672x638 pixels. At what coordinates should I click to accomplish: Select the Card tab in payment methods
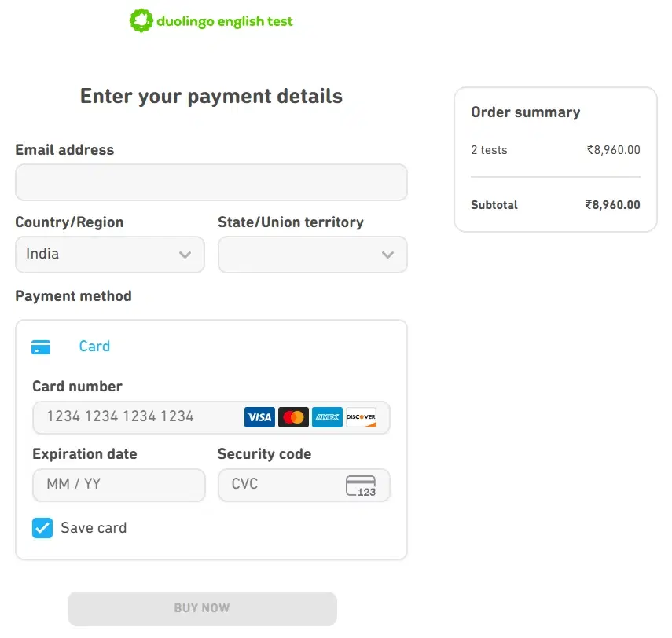[94, 346]
